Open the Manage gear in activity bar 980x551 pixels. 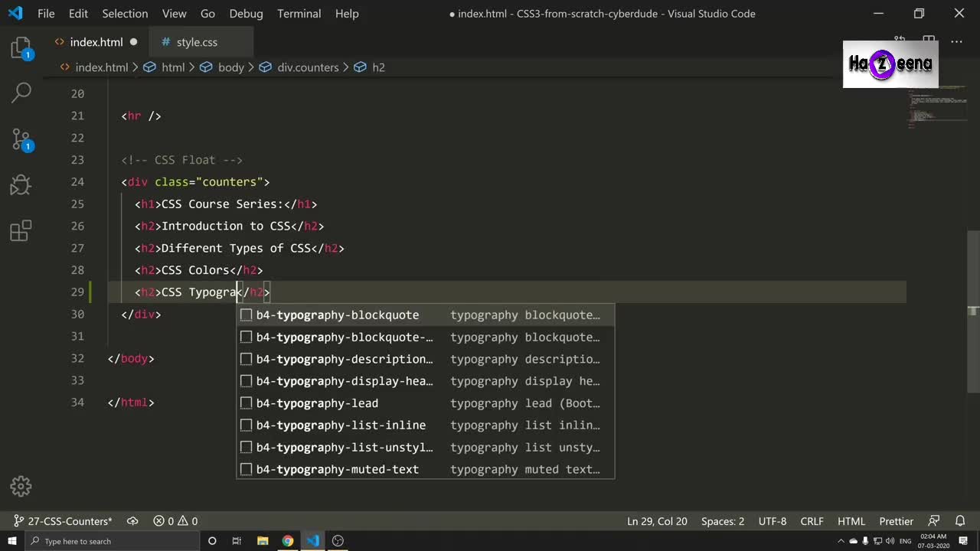21,486
